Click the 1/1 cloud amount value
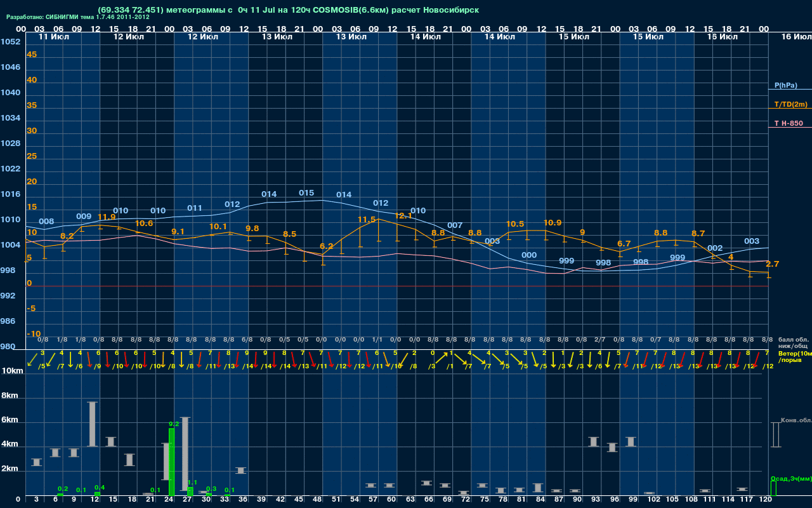Screen dimensions: 812x508 click(377, 340)
